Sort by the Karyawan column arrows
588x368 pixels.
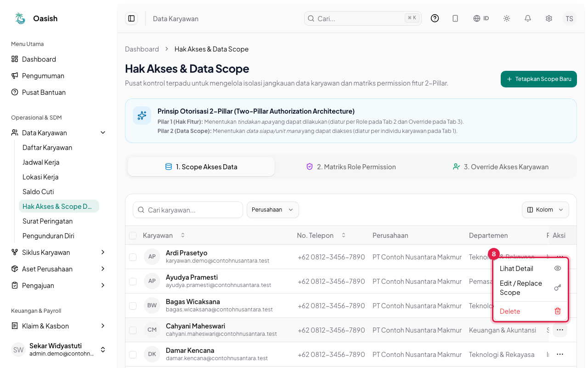(182, 235)
